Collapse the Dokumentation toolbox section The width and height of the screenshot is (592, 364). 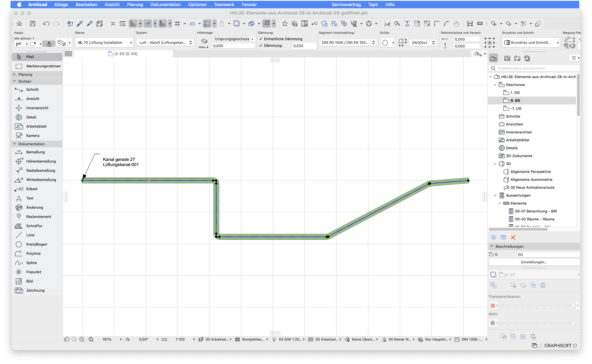[x=15, y=144]
